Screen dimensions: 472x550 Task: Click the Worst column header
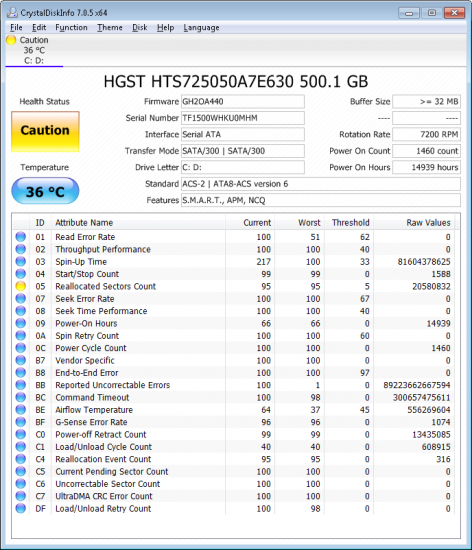(x=299, y=223)
